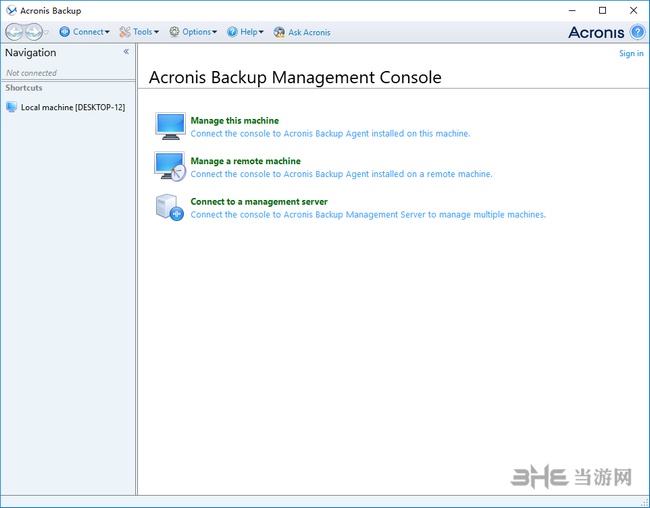The height and width of the screenshot is (508, 650).
Task: Click the Sign in link
Action: click(x=631, y=53)
